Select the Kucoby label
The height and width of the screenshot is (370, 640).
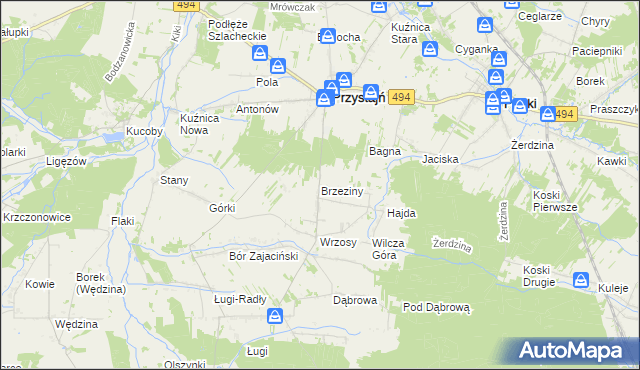[x=144, y=131]
